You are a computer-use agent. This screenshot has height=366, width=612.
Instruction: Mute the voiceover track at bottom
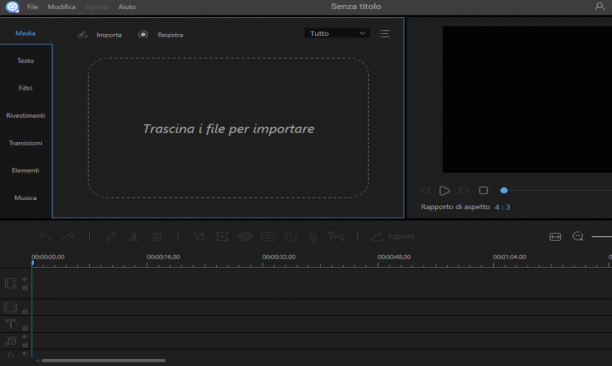tap(25, 354)
